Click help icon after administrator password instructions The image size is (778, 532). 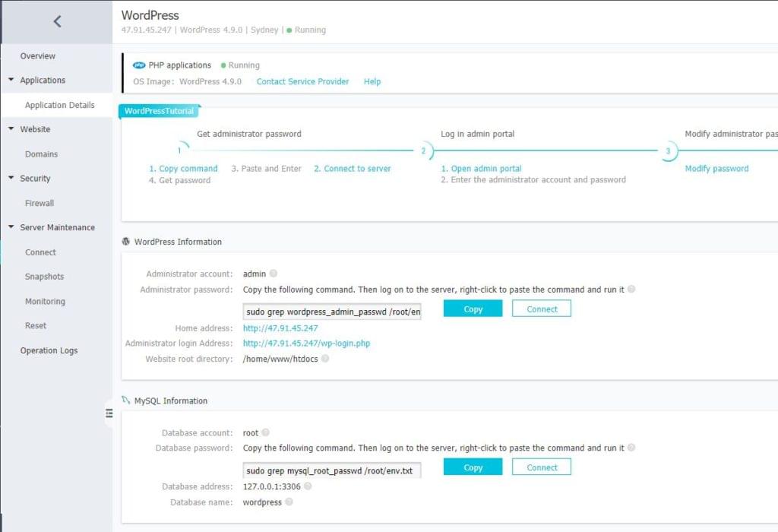click(631, 290)
